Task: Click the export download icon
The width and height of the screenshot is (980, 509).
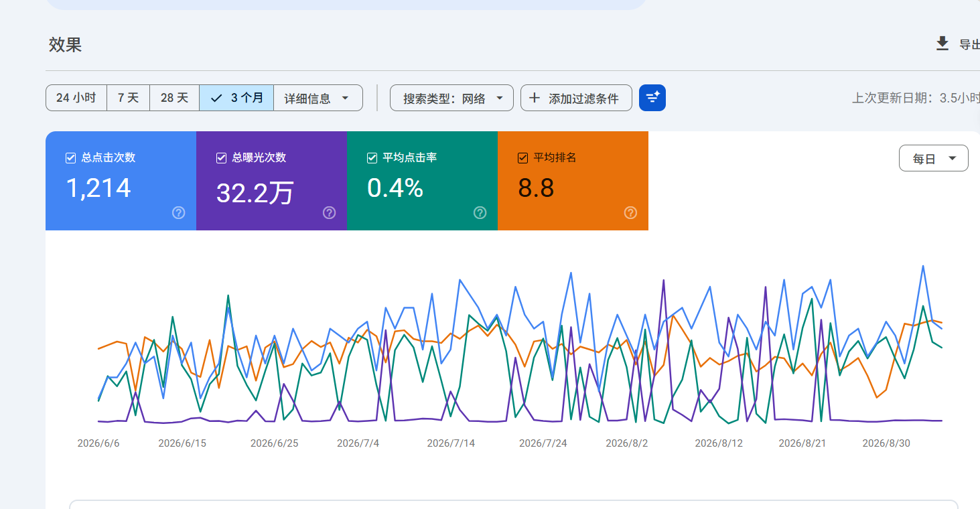Action: tap(942, 44)
